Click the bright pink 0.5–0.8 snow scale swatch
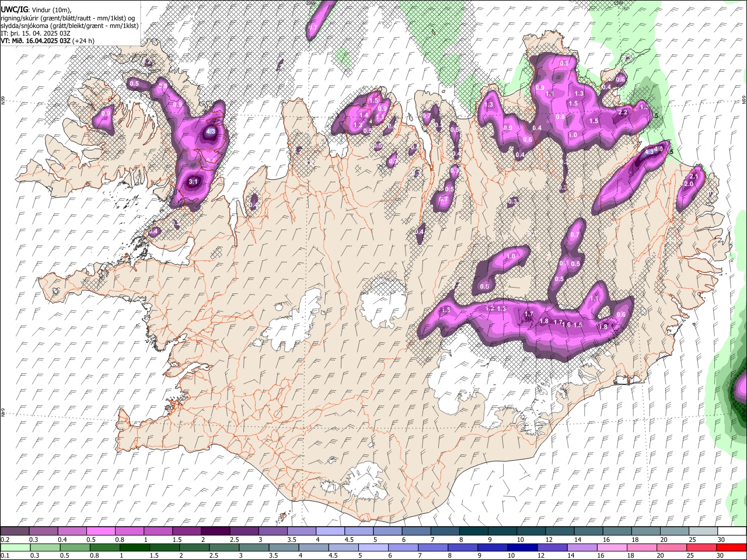The width and height of the screenshot is (747, 560). (100, 531)
